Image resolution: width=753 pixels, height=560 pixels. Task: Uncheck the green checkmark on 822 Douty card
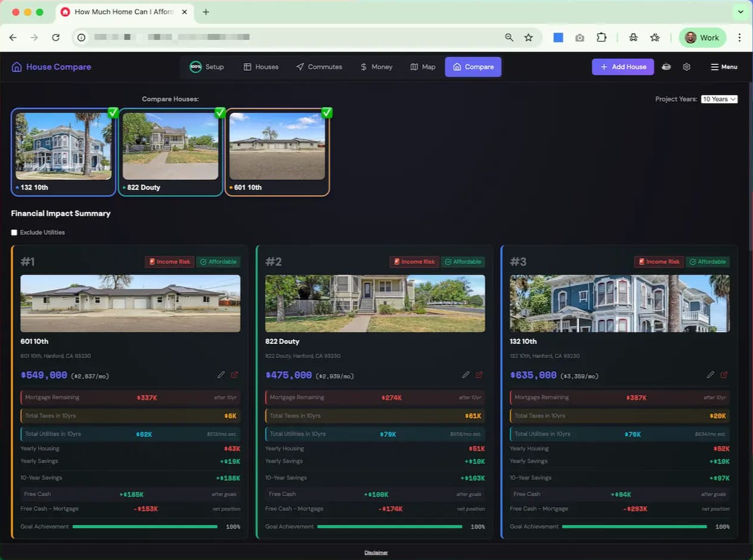pos(220,112)
